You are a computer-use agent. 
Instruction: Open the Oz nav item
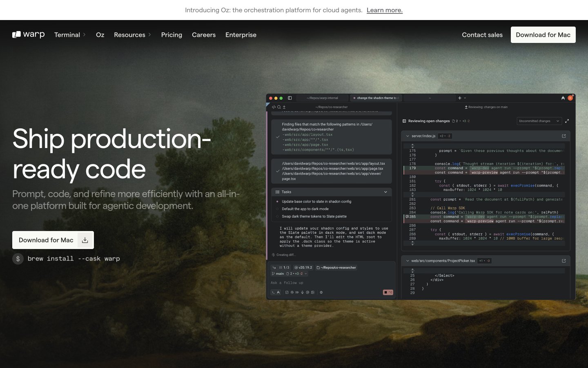[100, 35]
